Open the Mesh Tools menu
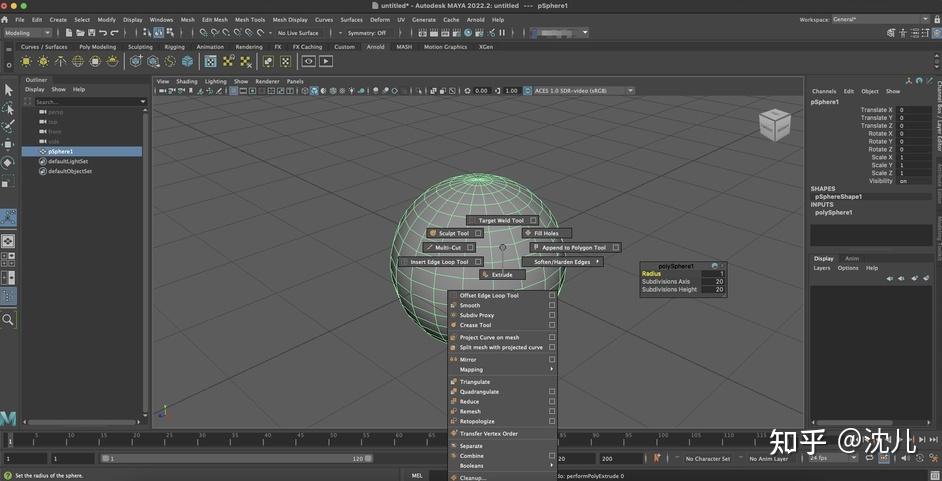The height and width of the screenshot is (481, 942). 249,20
